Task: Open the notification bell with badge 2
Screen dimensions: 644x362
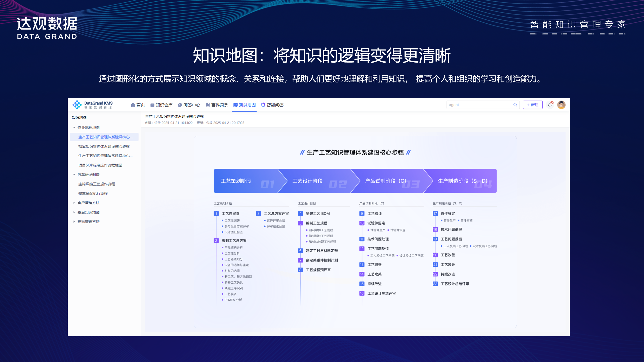Action: point(550,105)
